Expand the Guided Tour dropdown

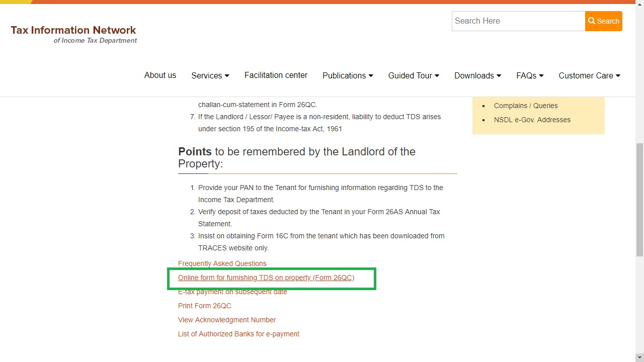tap(413, 75)
